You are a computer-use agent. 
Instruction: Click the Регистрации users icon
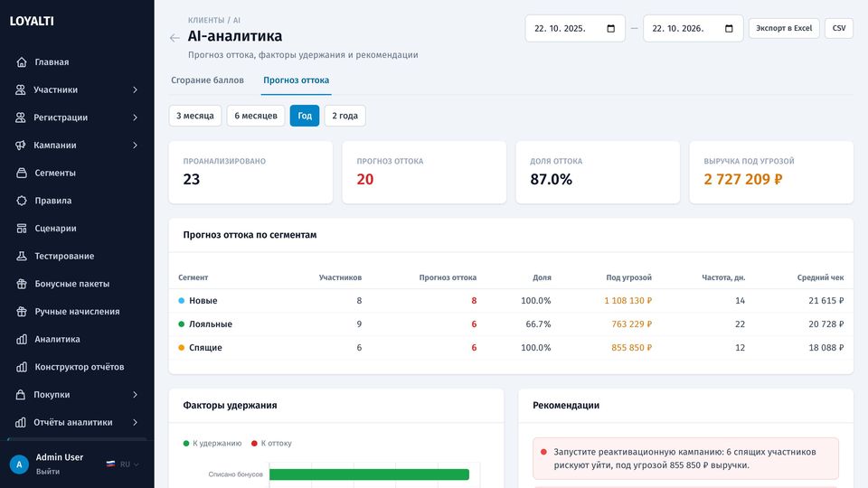click(x=21, y=117)
